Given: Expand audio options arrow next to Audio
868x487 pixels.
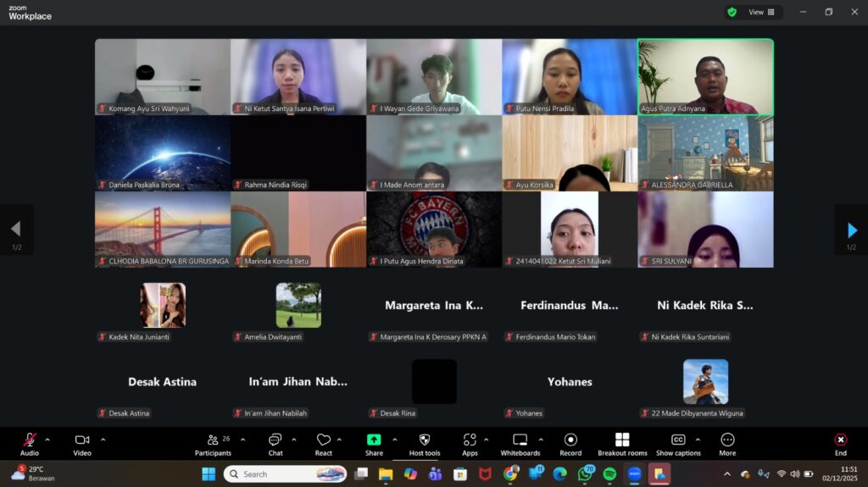Looking at the screenshot, I should tap(47, 440).
